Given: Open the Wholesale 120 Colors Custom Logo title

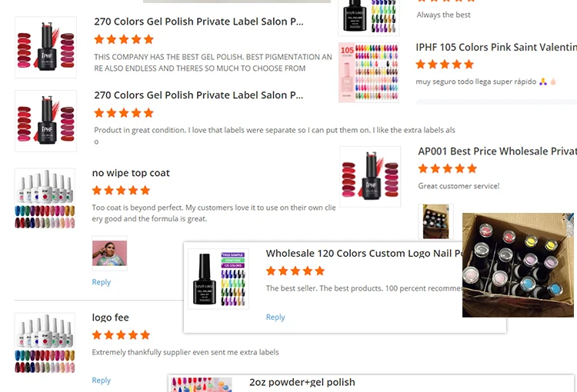Looking at the screenshot, I should pyautogui.click(x=363, y=253).
